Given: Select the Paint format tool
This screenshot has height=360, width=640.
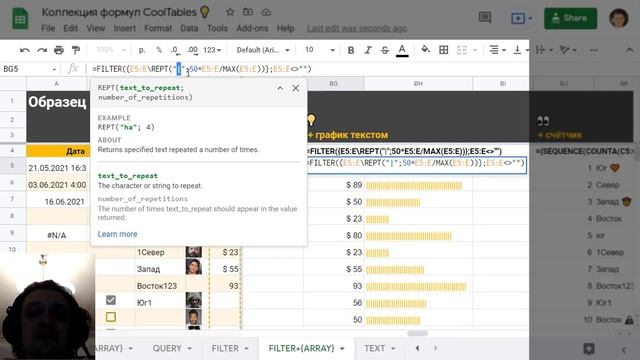Looking at the screenshot, I should (x=76, y=50).
